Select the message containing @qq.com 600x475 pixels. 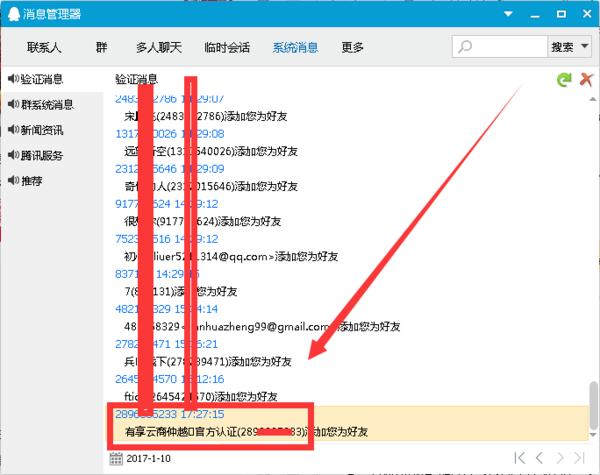pyautogui.click(x=231, y=256)
